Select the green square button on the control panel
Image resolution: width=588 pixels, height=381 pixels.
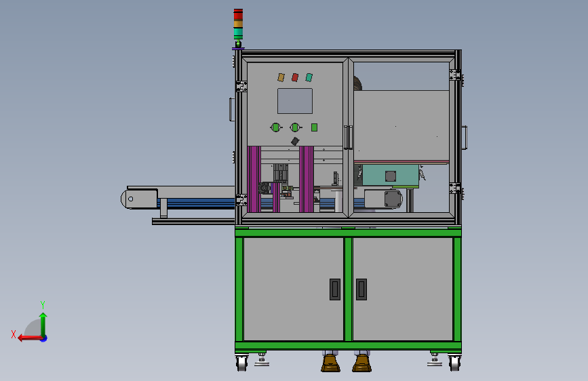tap(314, 127)
